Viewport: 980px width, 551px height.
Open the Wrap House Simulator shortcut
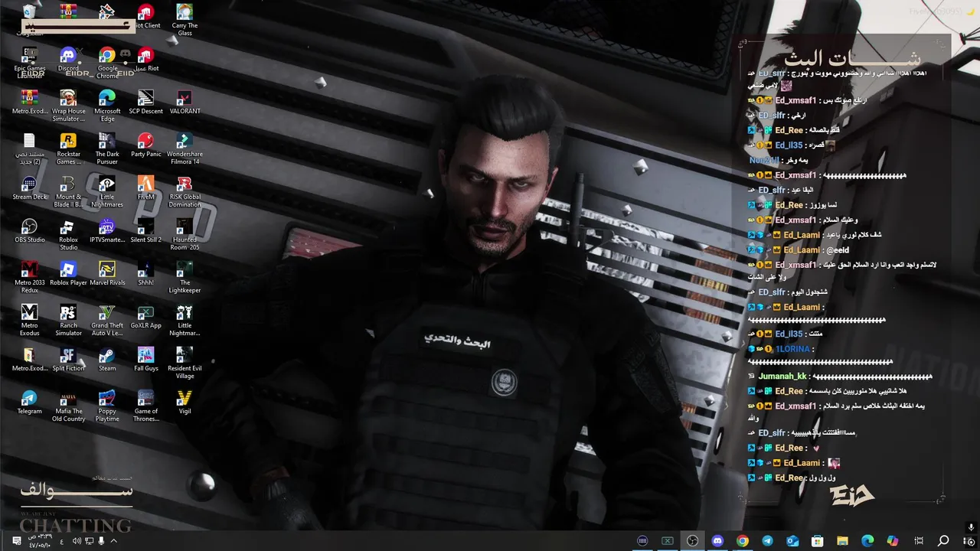(68, 106)
